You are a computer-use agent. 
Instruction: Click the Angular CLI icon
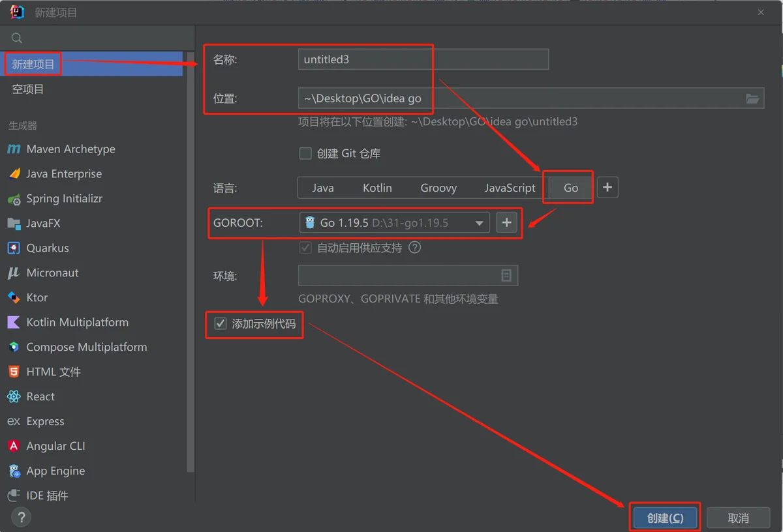point(14,447)
